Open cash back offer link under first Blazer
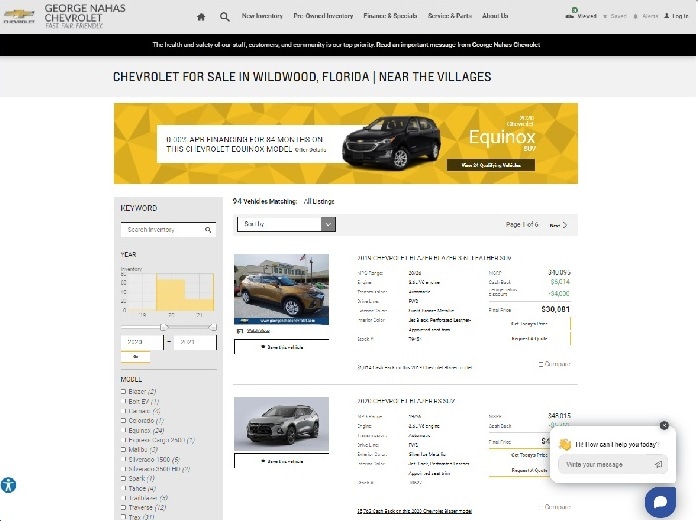 (x=414, y=368)
